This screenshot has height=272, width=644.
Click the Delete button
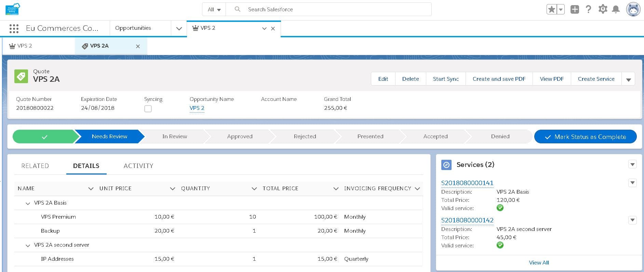coord(411,79)
